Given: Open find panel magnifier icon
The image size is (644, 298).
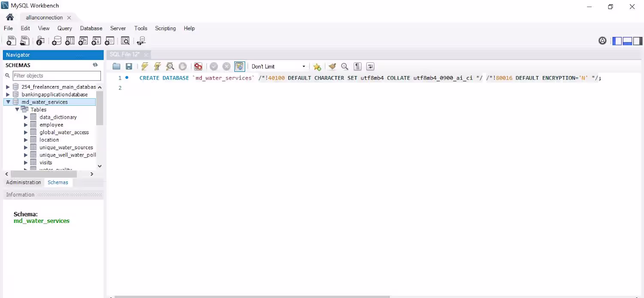Looking at the screenshot, I should pyautogui.click(x=344, y=66).
